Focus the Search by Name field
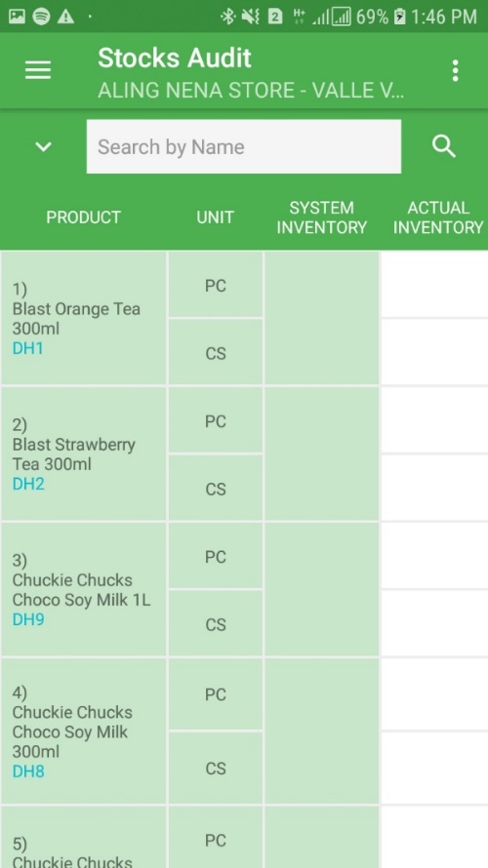The height and width of the screenshot is (868, 488). [244, 146]
